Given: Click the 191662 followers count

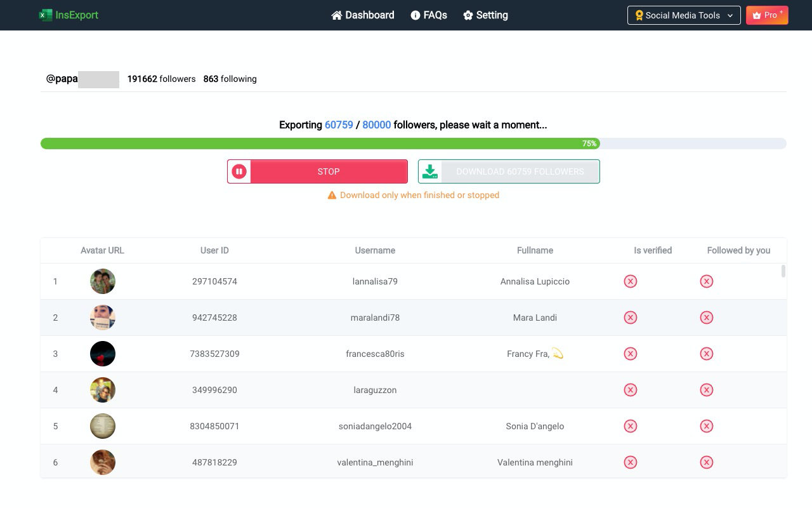Looking at the screenshot, I should pos(161,79).
